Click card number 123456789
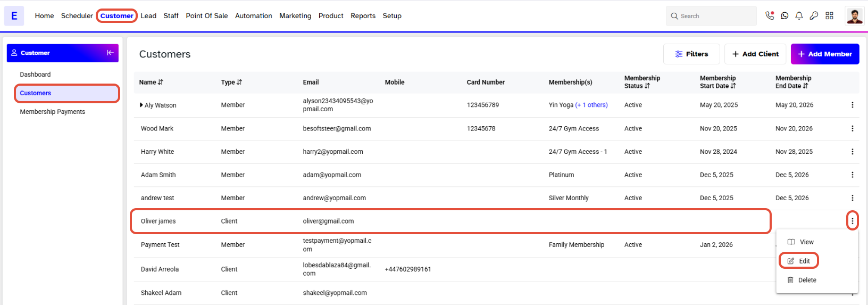 [x=483, y=105]
